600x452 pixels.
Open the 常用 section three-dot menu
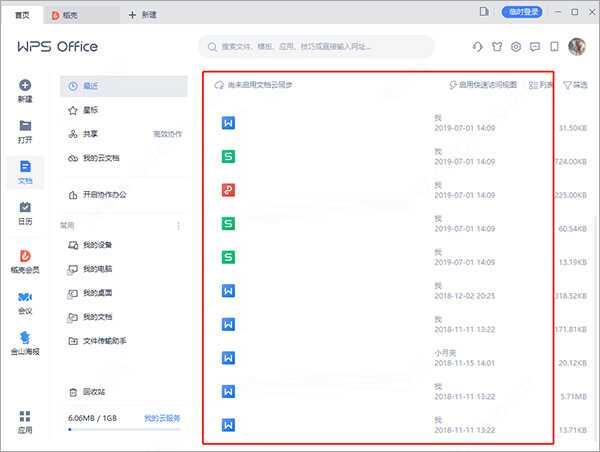point(179,225)
